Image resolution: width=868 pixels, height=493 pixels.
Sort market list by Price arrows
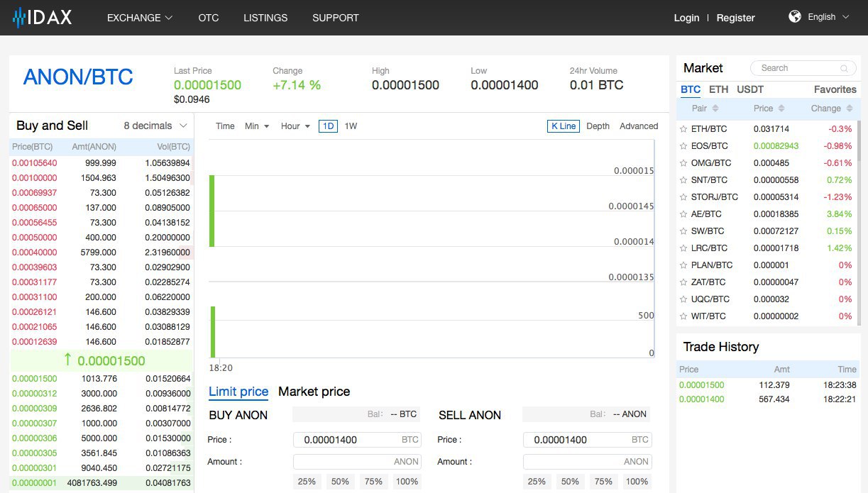[781, 109]
